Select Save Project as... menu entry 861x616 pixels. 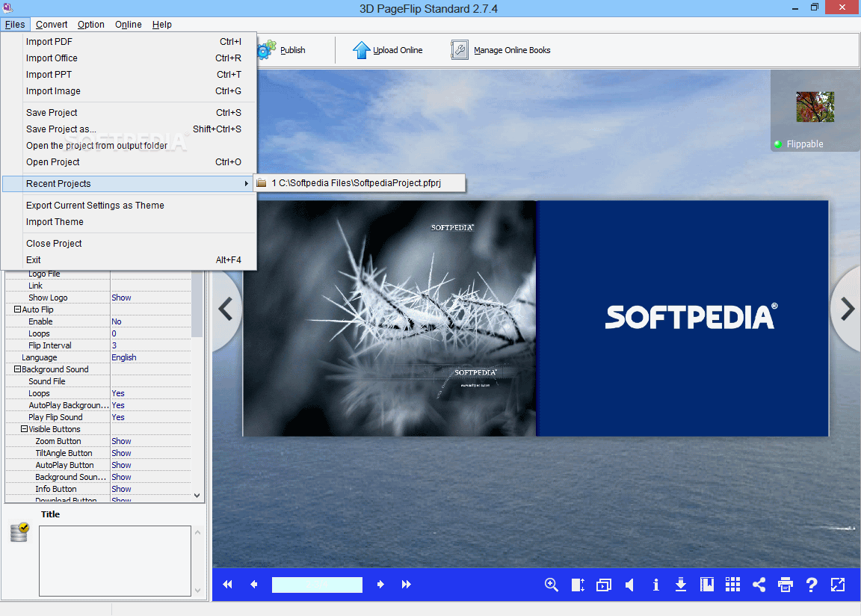129,129
